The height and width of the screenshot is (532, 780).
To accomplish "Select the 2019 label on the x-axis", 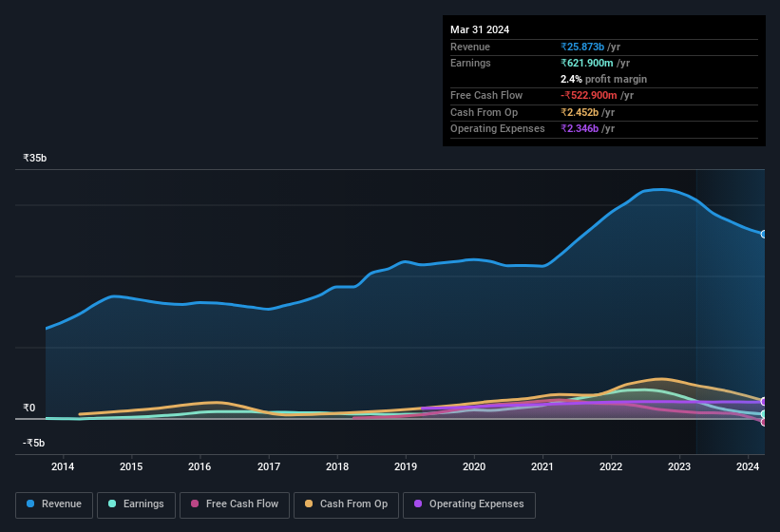I will (406, 466).
